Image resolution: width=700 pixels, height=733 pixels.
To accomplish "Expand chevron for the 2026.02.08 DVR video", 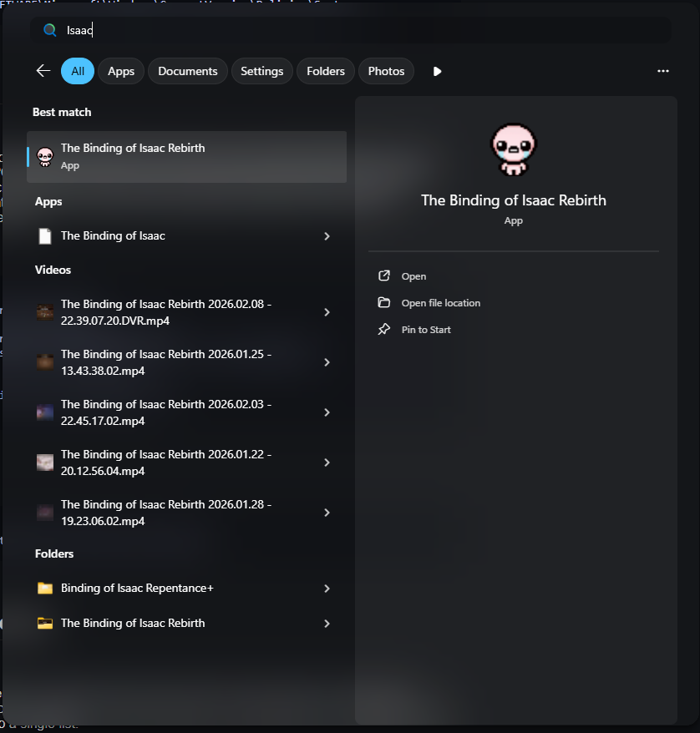I will 327,312.
